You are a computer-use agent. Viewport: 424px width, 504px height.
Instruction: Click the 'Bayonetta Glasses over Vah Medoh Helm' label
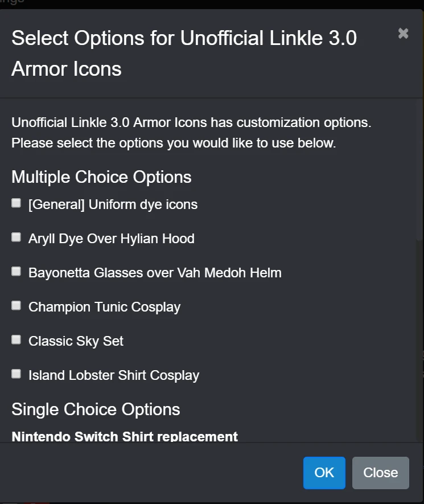[x=155, y=273]
